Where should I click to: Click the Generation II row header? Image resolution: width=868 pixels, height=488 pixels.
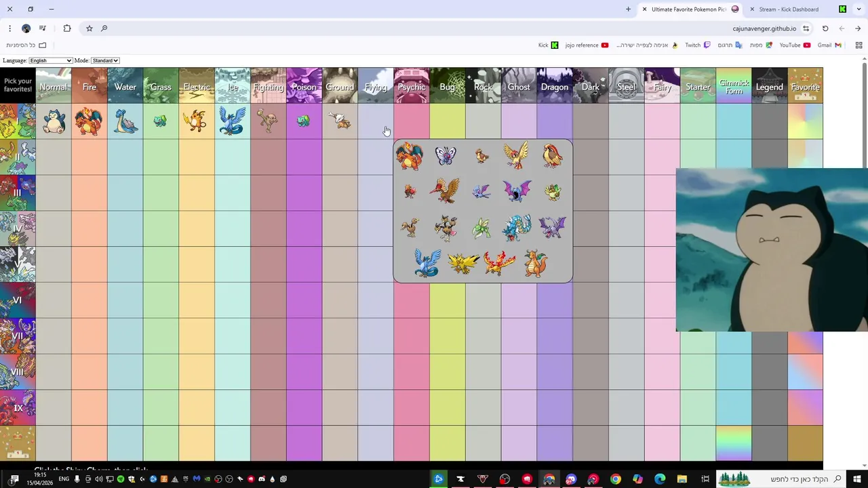click(18, 157)
